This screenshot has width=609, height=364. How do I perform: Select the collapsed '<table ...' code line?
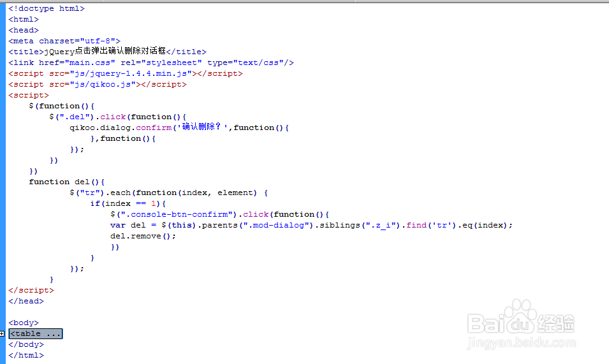pos(35,334)
